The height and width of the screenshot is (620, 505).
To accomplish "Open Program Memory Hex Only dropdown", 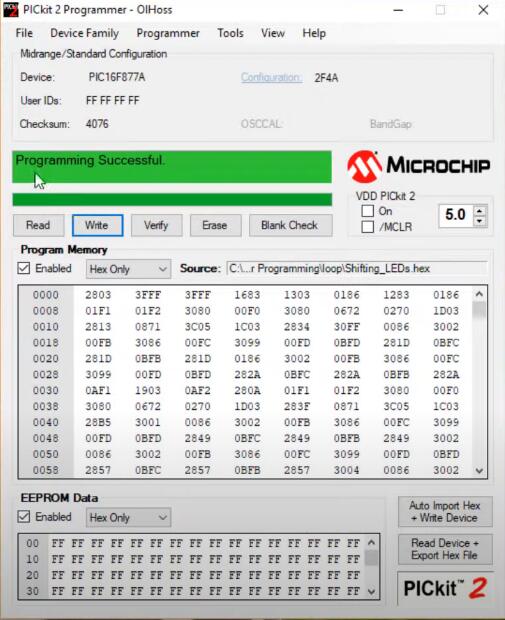I will (128, 269).
